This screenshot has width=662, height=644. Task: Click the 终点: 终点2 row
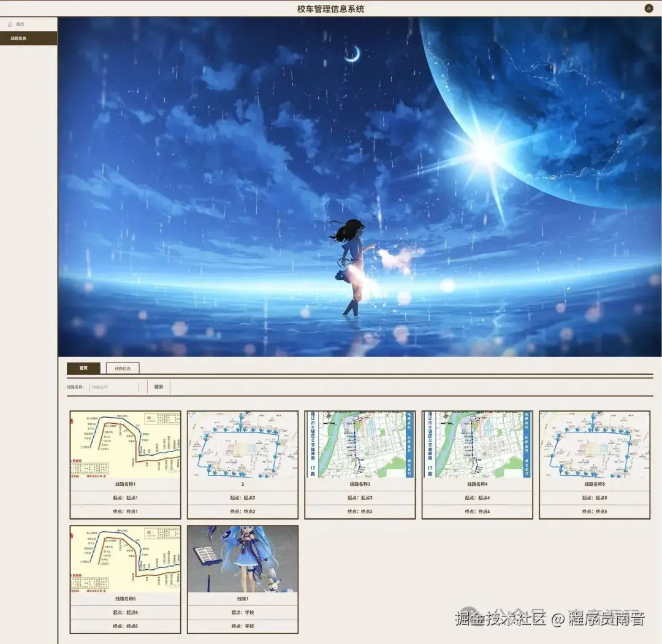tap(243, 512)
